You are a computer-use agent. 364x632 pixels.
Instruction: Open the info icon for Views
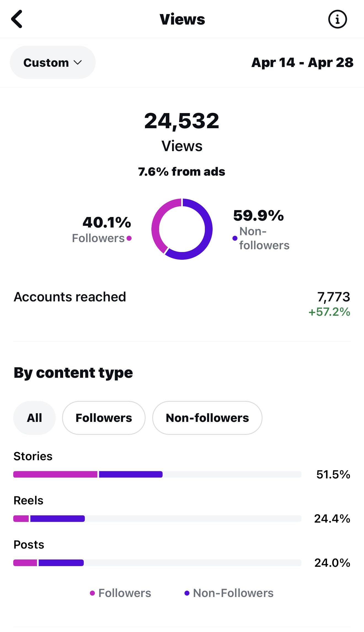(x=338, y=19)
